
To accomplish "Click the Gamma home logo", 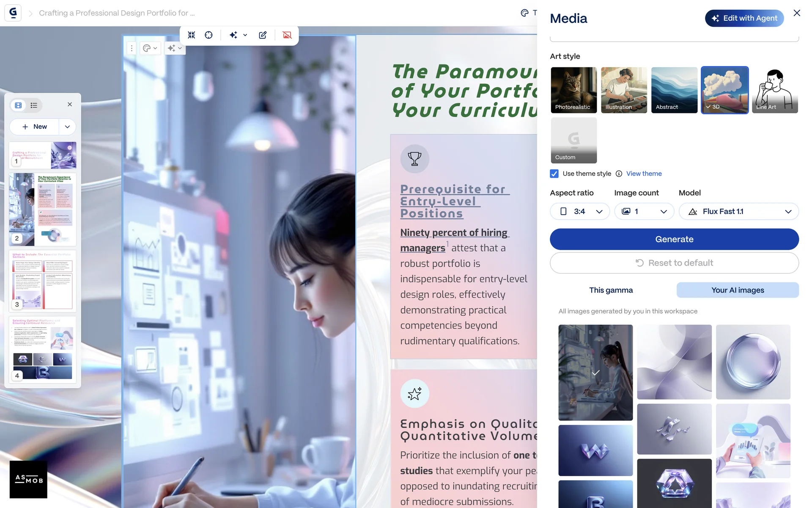I will [13, 13].
